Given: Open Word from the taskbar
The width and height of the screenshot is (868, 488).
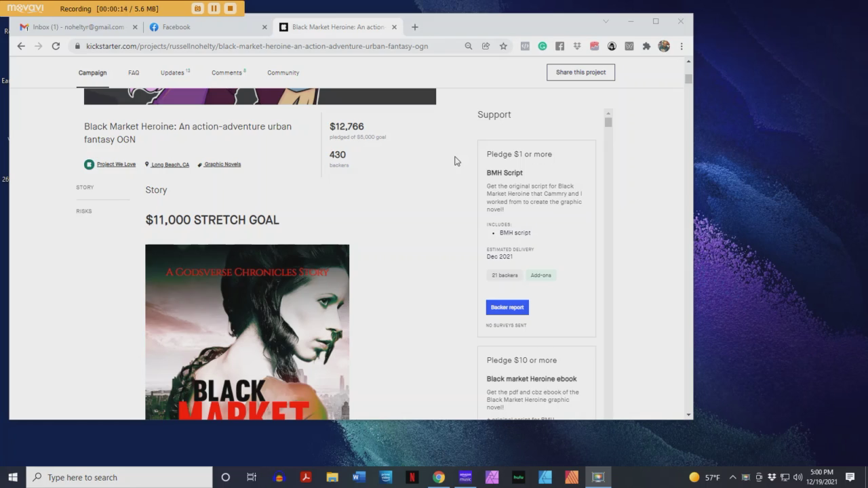Looking at the screenshot, I should [359, 477].
